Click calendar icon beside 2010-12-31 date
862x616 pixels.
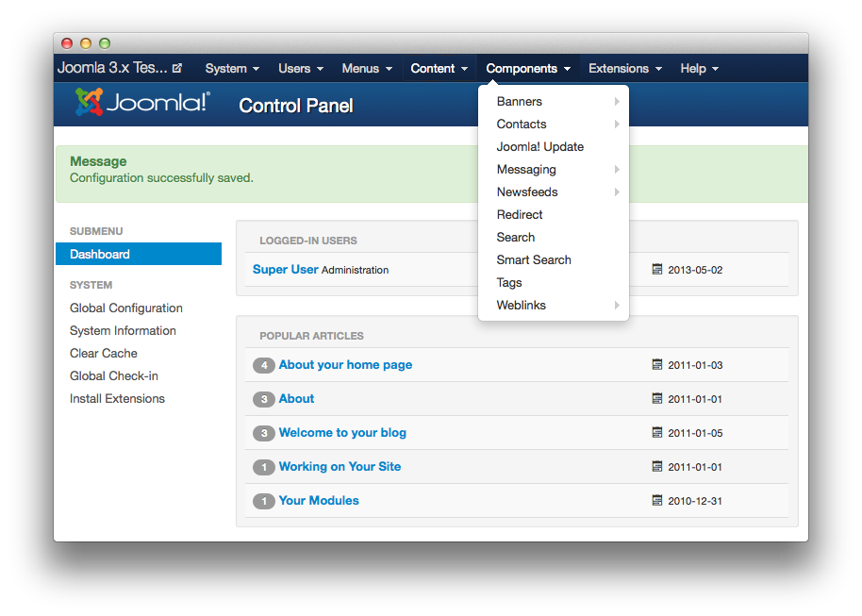tap(657, 500)
